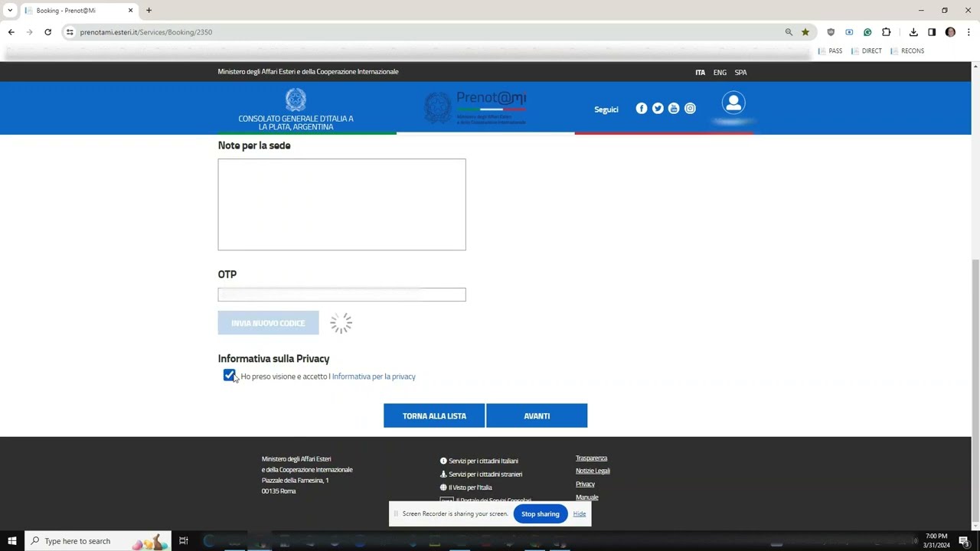Click INVIA NUOVO CODICE button
This screenshot has width=980, height=551.
(268, 323)
